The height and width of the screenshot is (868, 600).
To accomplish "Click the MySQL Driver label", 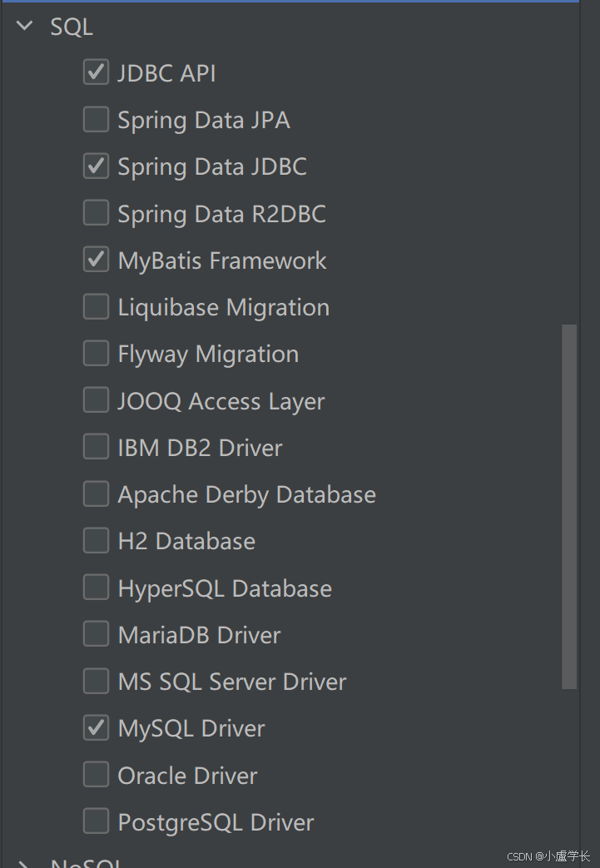I will click(191, 728).
